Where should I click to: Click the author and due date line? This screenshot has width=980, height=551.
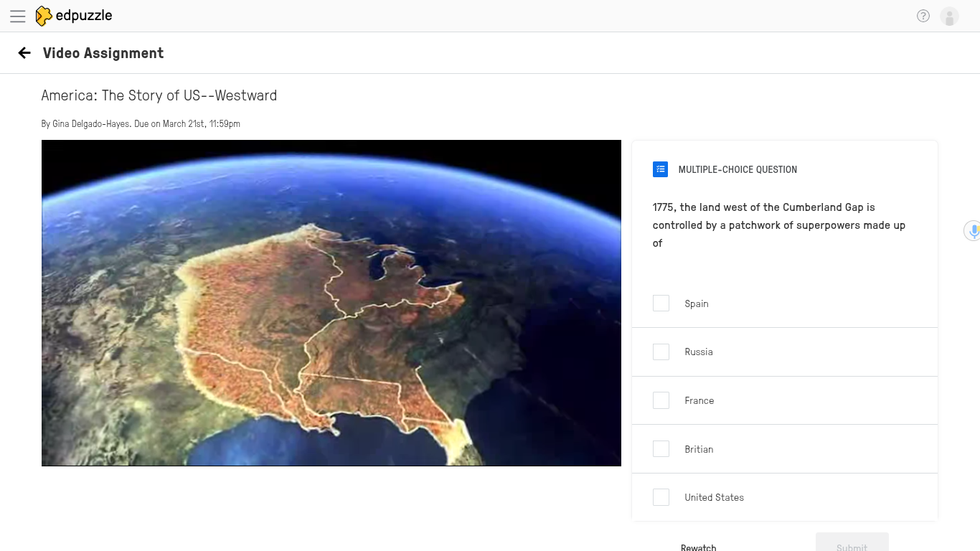click(141, 124)
